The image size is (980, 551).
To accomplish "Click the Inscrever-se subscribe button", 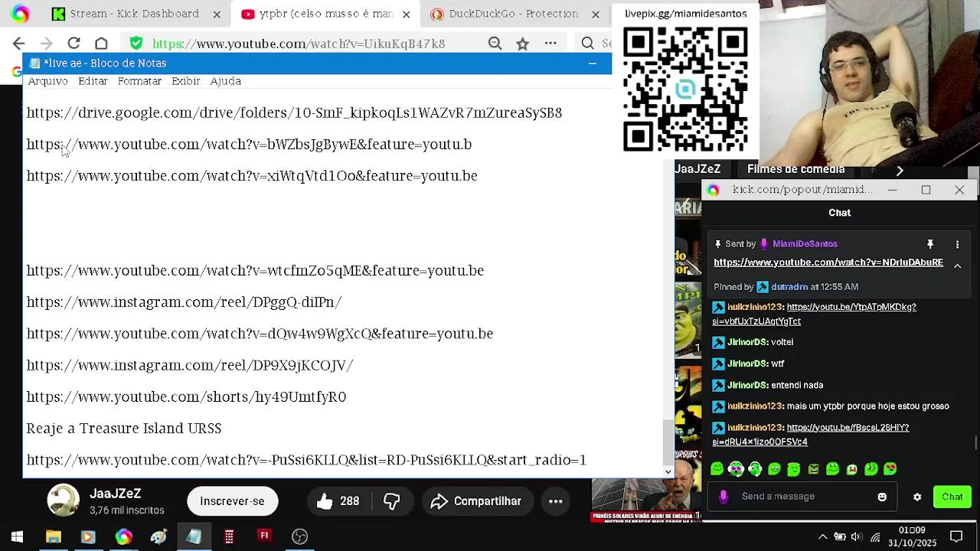I will point(232,501).
